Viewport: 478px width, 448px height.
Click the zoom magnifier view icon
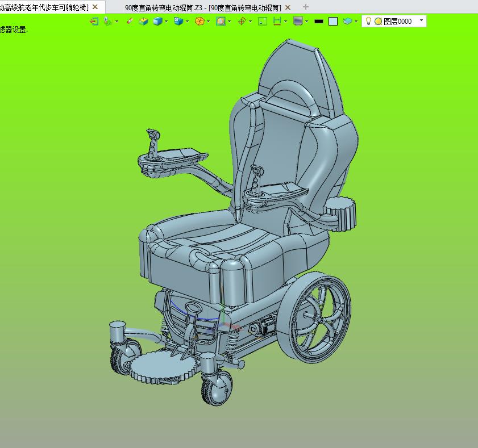pos(221,22)
